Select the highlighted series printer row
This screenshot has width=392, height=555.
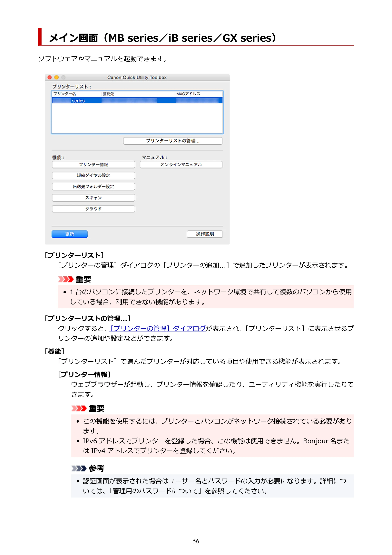pyautogui.click(x=137, y=101)
